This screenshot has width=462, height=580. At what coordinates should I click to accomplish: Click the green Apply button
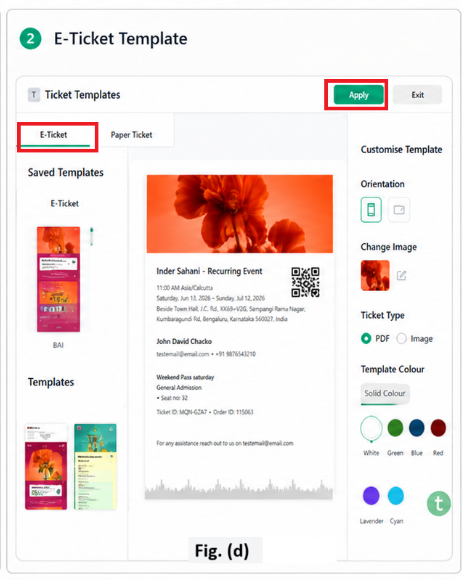tap(358, 95)
